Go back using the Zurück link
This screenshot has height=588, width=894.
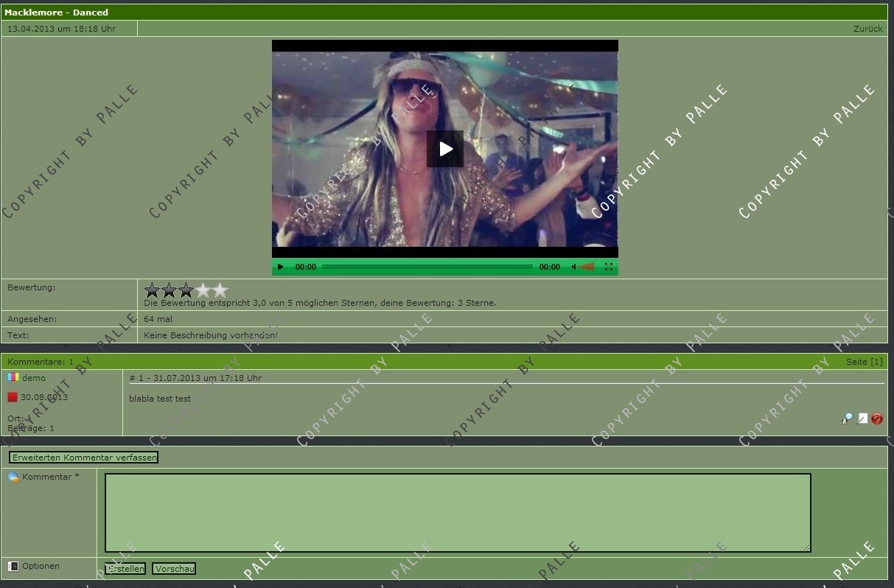point(868,29)
